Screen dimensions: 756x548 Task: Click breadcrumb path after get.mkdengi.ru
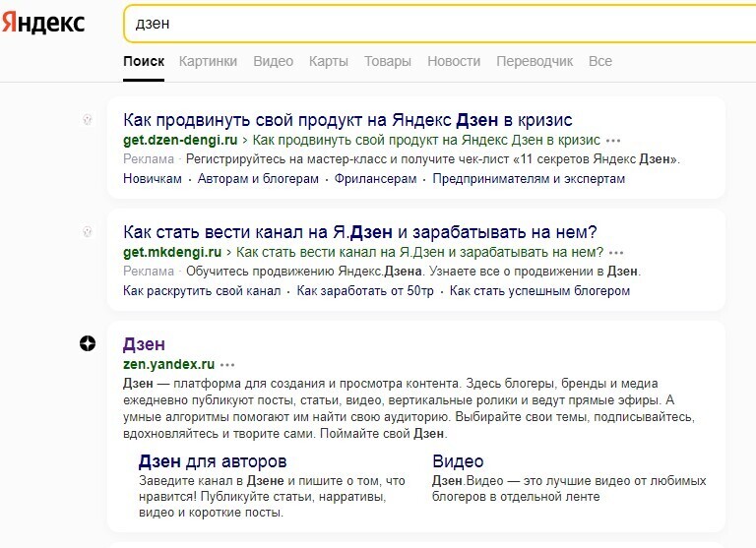coord(419,253)
